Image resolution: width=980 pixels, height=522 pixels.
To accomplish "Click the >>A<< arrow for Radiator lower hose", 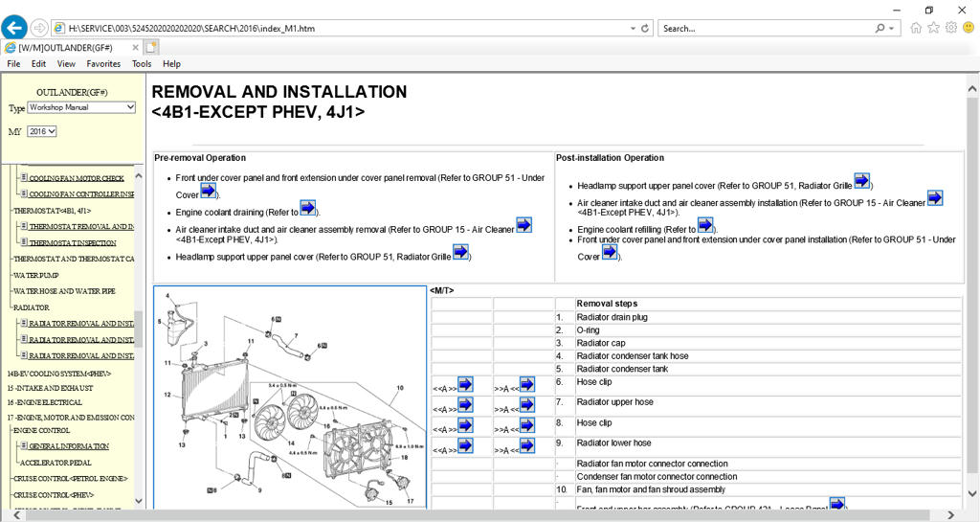I will pyautogui.click(x=527, y=445).
